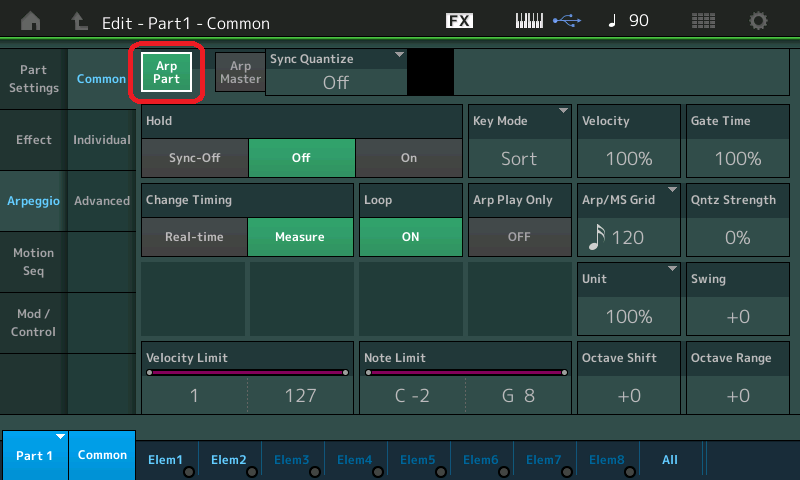This screenshot has height=480, width=800.
Task: Toggle the Arp Part switch
Action: [x=167, y=73]
